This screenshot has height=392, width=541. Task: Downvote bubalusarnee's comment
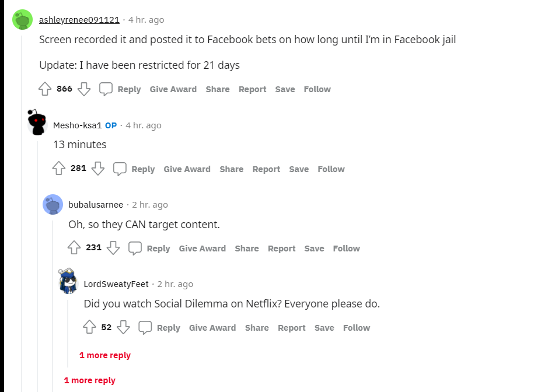pos(113,248)
